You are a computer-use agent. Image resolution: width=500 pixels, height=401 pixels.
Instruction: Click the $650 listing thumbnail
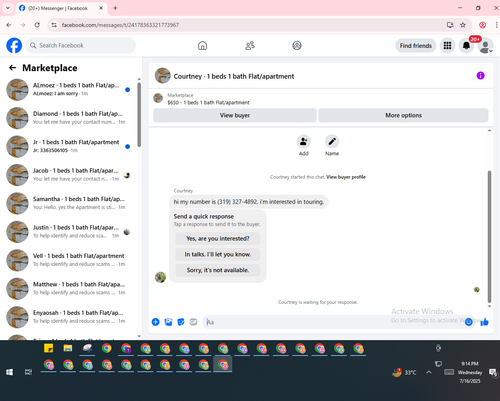(x=158, y=98)
